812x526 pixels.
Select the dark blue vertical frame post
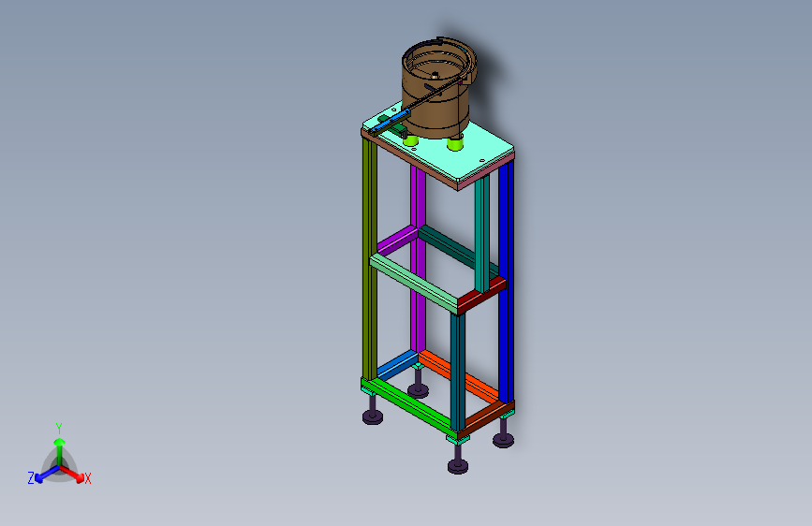506,282
